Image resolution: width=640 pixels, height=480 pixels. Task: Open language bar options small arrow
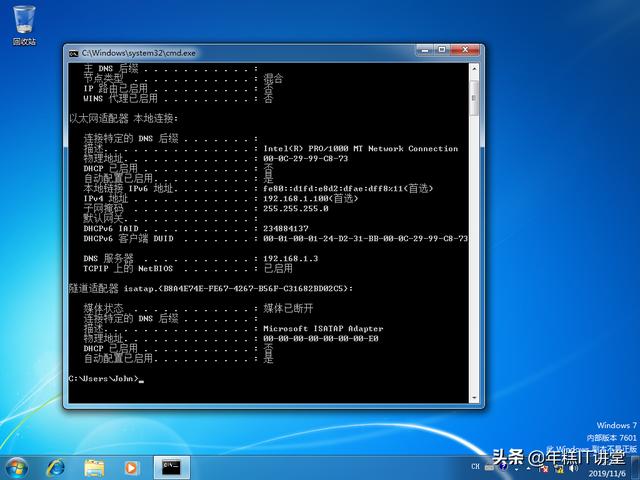(x=517, y=469)
